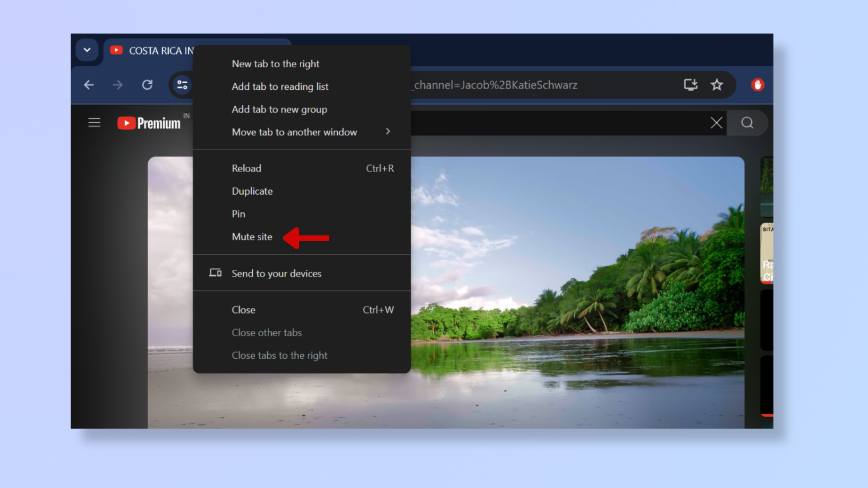Click the back navigation arrow icon
Screen dimensions: 868x488
90,84
